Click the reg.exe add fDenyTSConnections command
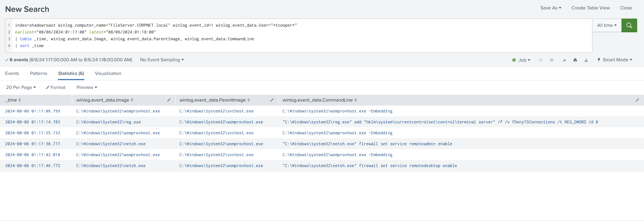This screenshot has height=221, width=644. click(440, 122)
